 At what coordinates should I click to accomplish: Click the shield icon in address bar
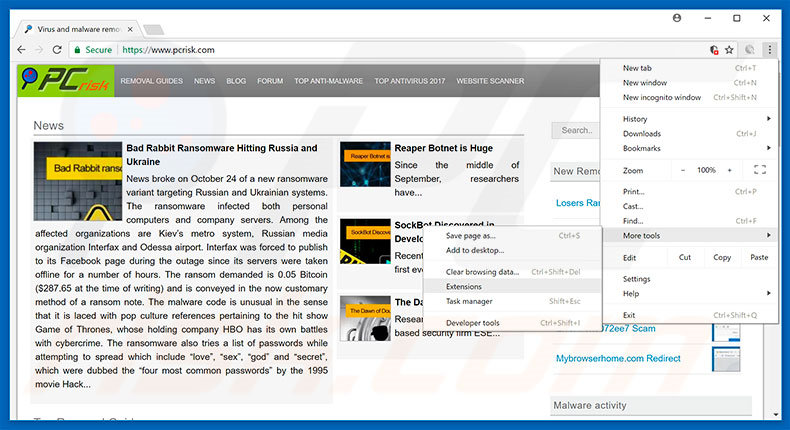click(x=714, y=49)
